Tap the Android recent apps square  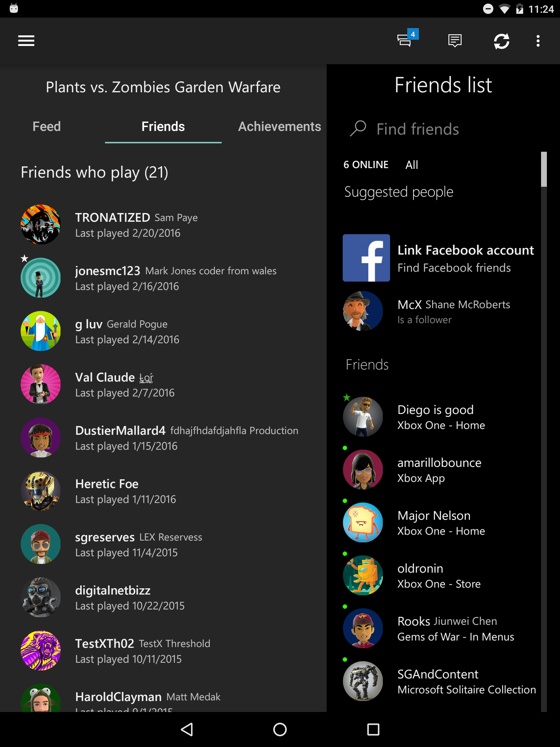point(373,729)
